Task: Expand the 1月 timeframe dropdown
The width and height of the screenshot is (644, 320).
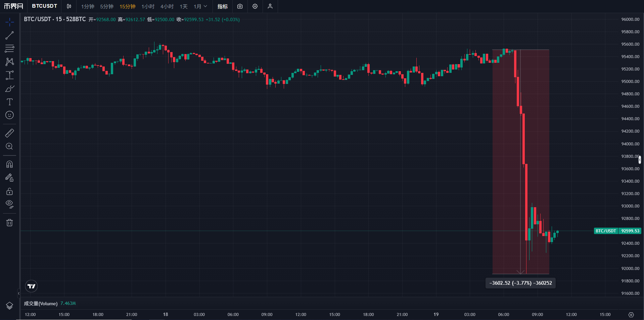Action: pos(200,6)
